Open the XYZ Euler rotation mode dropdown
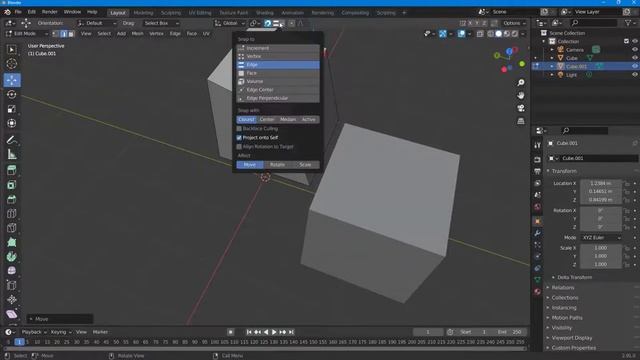Screen dimensions: 640x360 [x=601, y=238]
